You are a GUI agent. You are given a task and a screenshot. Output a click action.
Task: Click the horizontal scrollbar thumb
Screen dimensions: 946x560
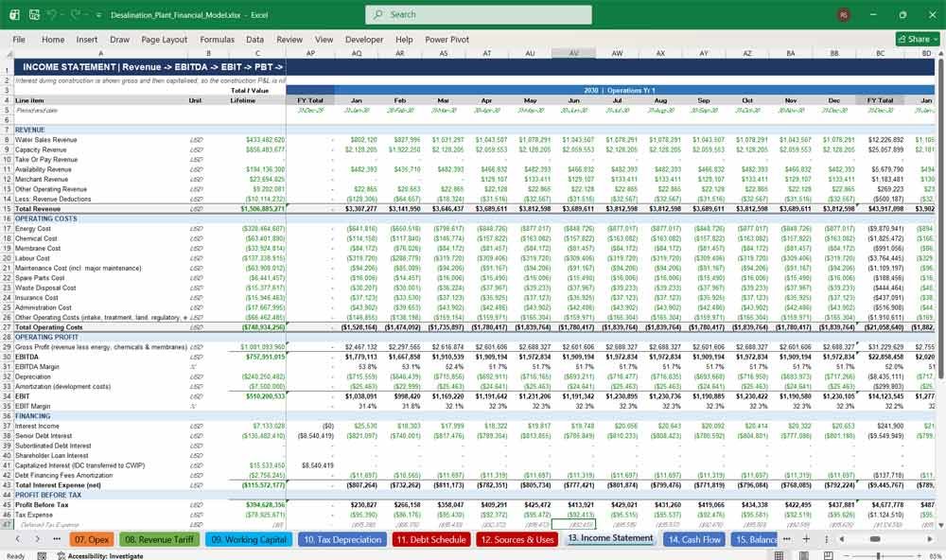coord(875,539)
